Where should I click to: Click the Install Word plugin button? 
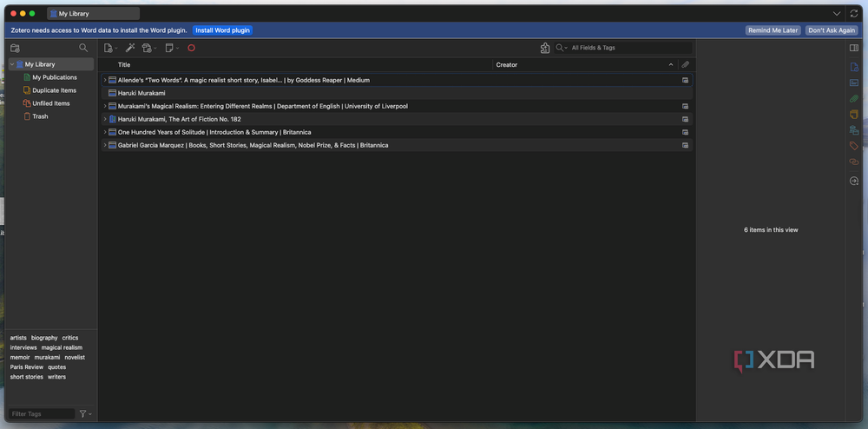[x=222, y=30]
